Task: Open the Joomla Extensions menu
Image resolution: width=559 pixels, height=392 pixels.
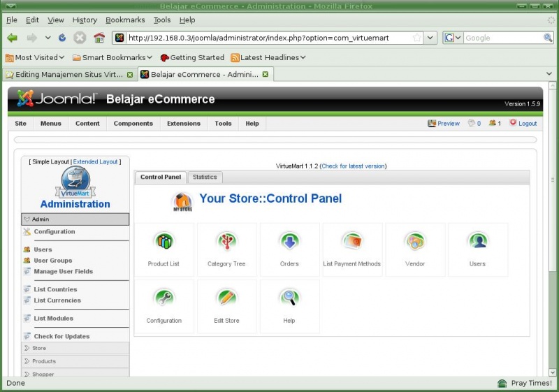Action: coord(184,123)
